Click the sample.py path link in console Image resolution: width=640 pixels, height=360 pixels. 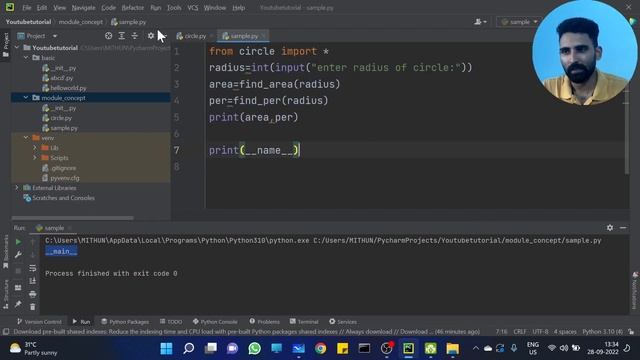[457, 240]
